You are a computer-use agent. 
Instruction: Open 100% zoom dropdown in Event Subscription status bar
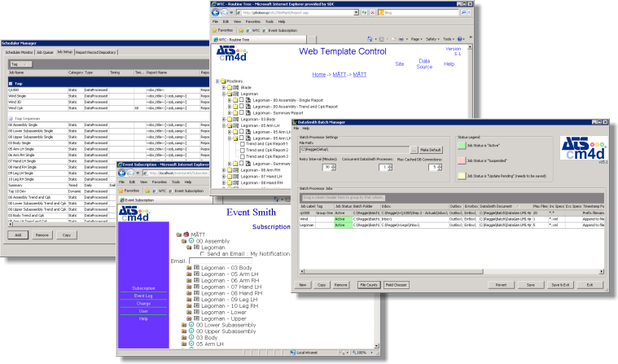tap(372, 353)
